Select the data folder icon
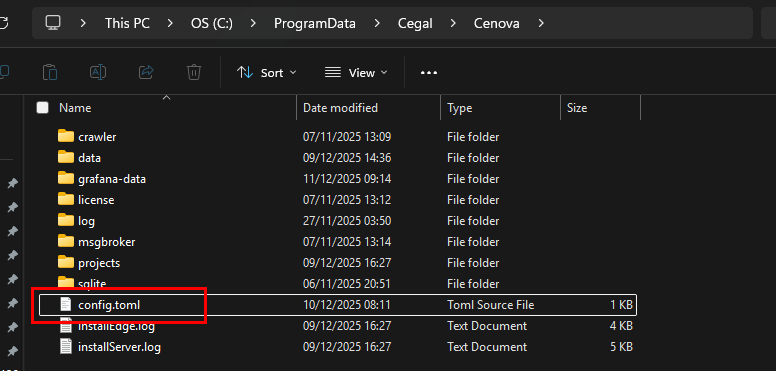 click(x=66, y=157)
